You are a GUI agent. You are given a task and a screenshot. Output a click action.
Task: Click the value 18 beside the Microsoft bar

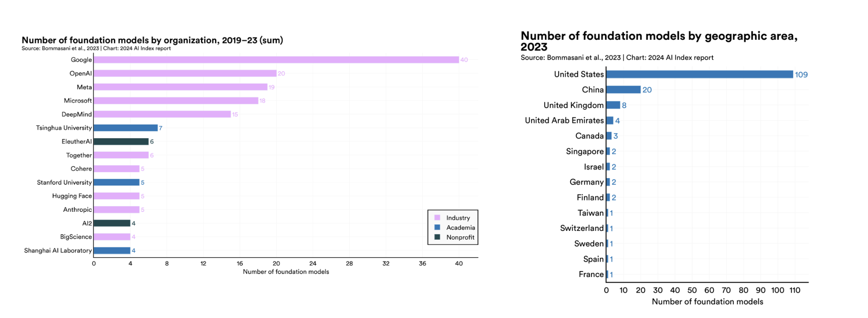(x=262, y=101)
